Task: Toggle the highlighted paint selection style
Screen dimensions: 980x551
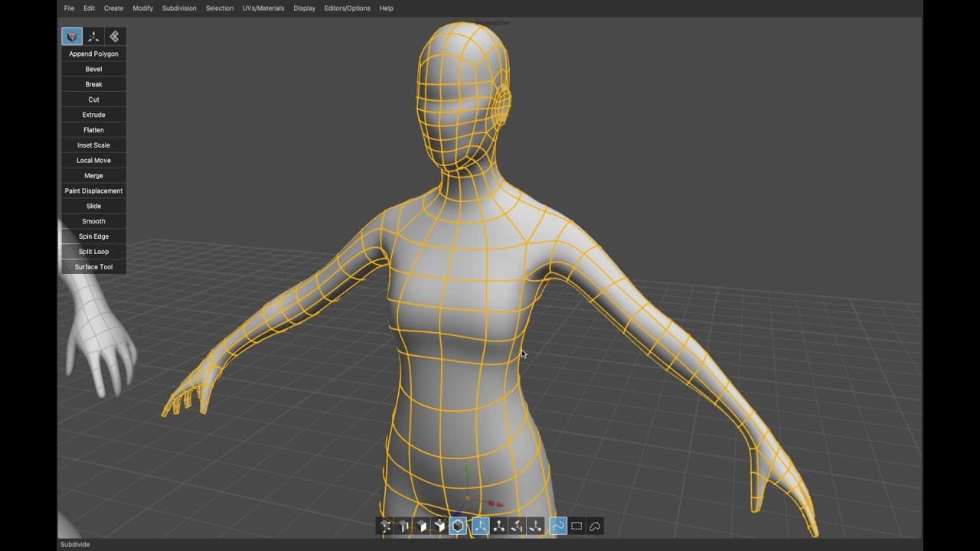Action: tap(558, 526)
